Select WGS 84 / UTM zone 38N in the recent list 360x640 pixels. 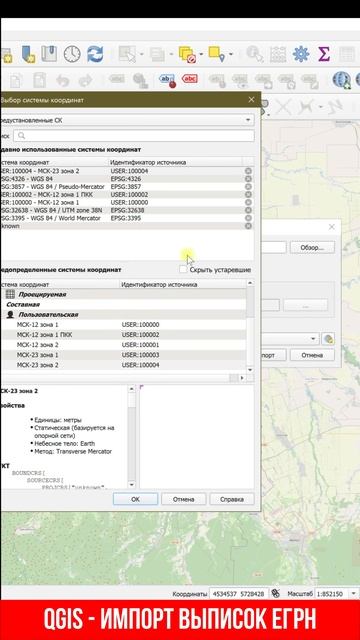click(122, 210)
